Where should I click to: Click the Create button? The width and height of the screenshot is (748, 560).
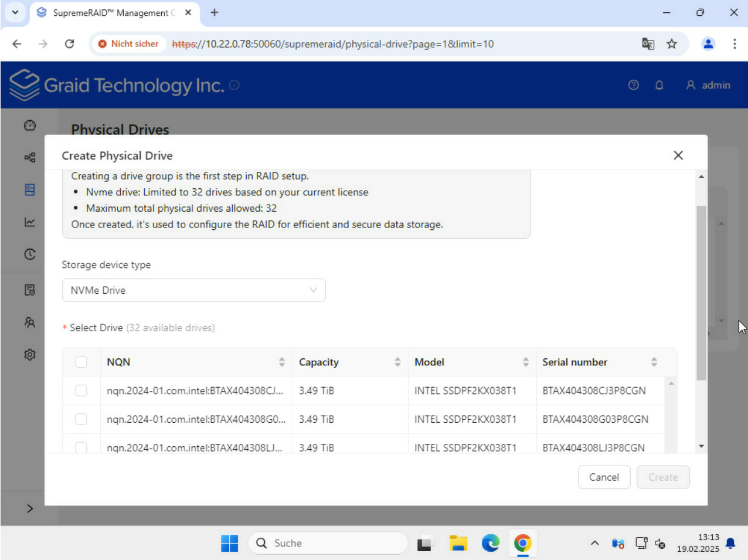(663, 477)
